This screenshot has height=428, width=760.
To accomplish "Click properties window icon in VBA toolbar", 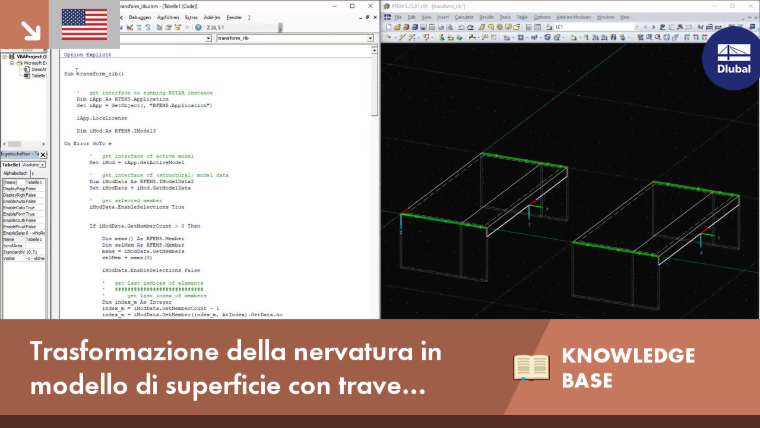I will point(168,28).
